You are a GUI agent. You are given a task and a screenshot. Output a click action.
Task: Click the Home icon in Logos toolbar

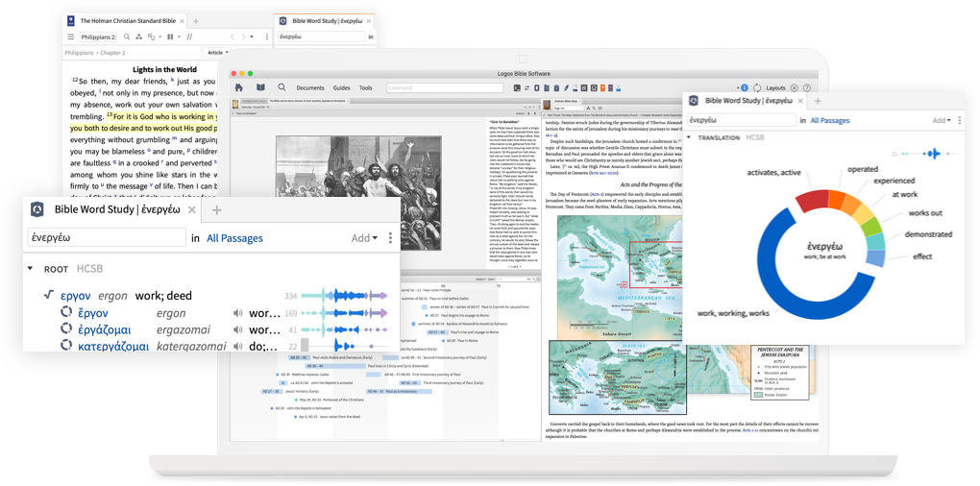coord(238,87)
